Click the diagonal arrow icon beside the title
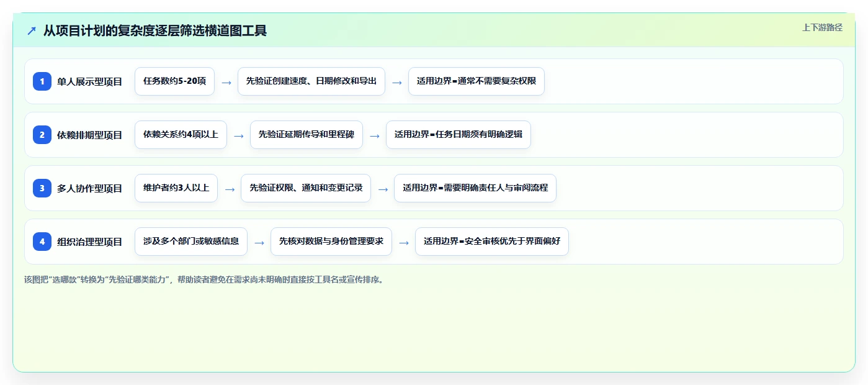Viewport: 868px width, 385px height. 32,31
